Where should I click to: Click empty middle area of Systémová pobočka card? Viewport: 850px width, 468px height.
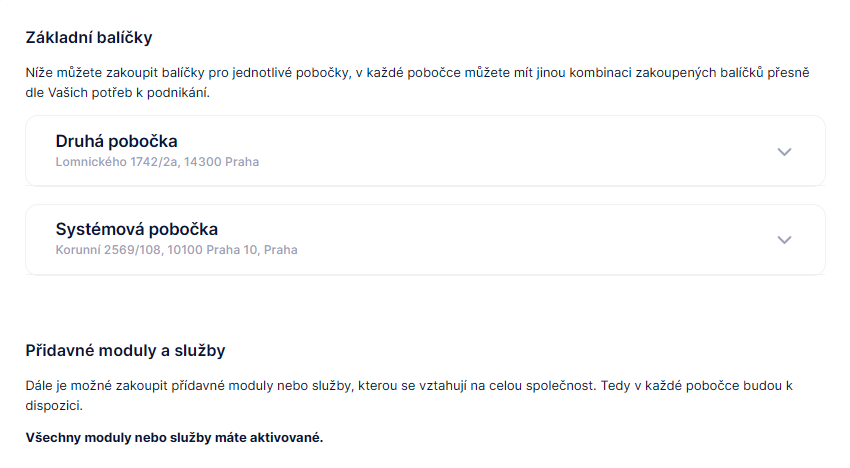[500, 240]
